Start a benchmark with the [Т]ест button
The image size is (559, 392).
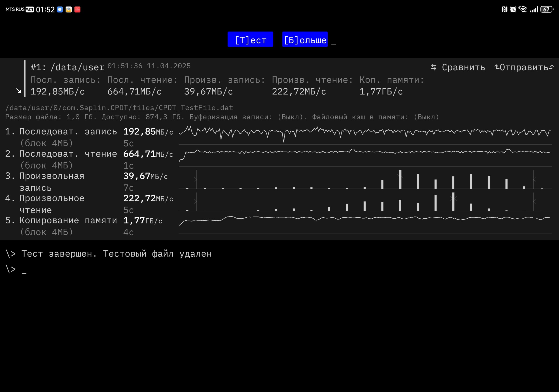click(250, 39)
